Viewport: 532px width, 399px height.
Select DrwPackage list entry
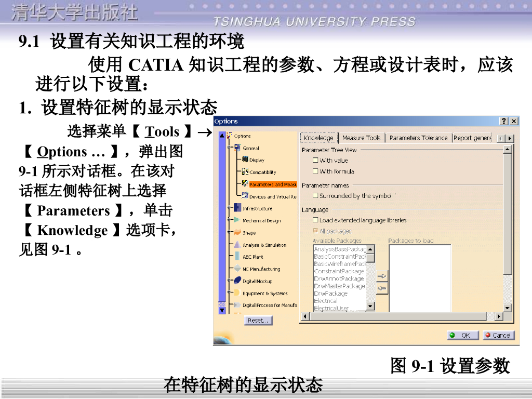340,294
